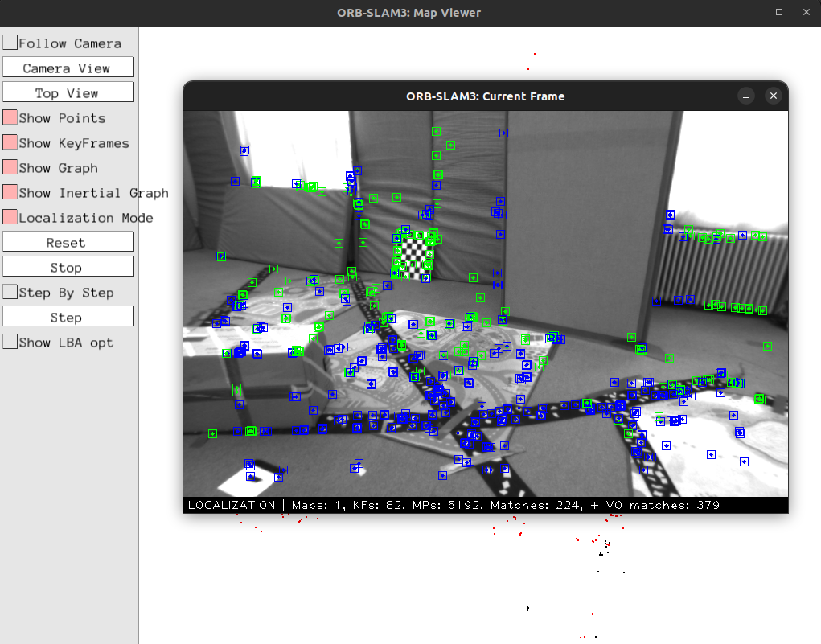Click the Reset button
Screen dimensions: 821x644
68,242
